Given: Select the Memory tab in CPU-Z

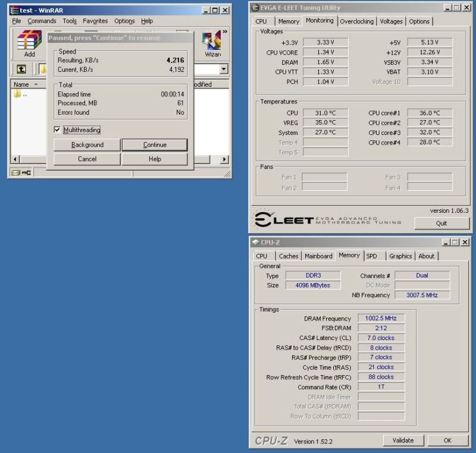Looking at the screenshot, I should pos(349,255).
